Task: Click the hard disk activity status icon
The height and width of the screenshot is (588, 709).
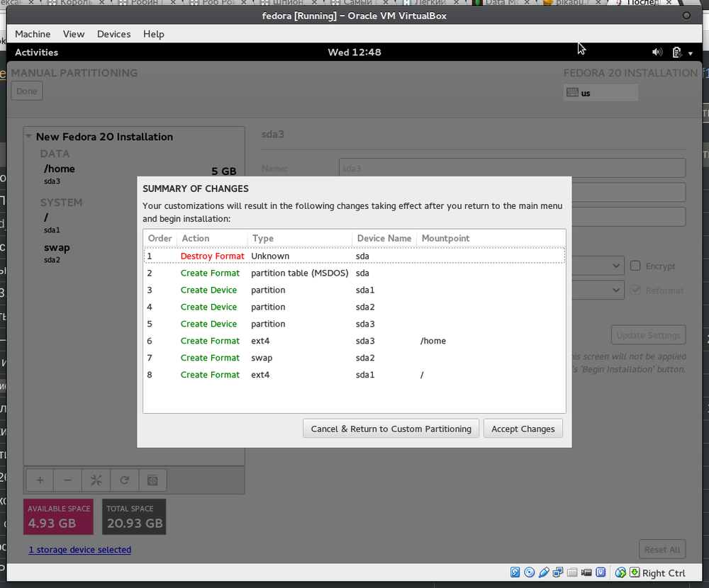Action: pos(515,572)
